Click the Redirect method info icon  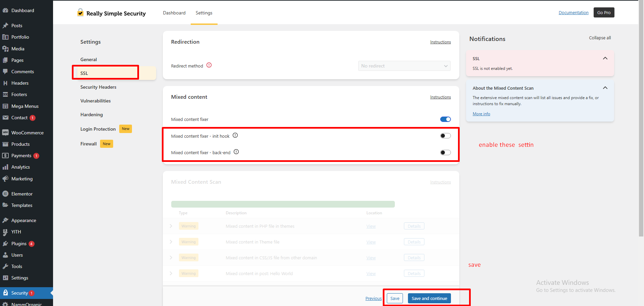tap(209, 65)
